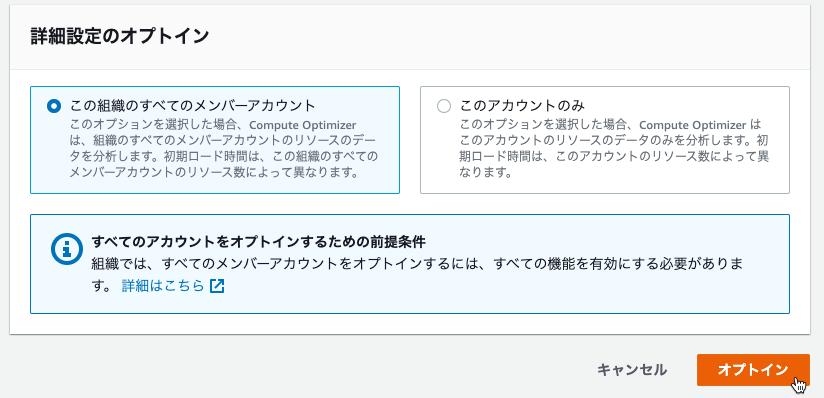Image resolution: width=824 pixels, height=398 pixels.
Task: Click the このアカウントのみ option label
Action: click(x=522, y=106)
